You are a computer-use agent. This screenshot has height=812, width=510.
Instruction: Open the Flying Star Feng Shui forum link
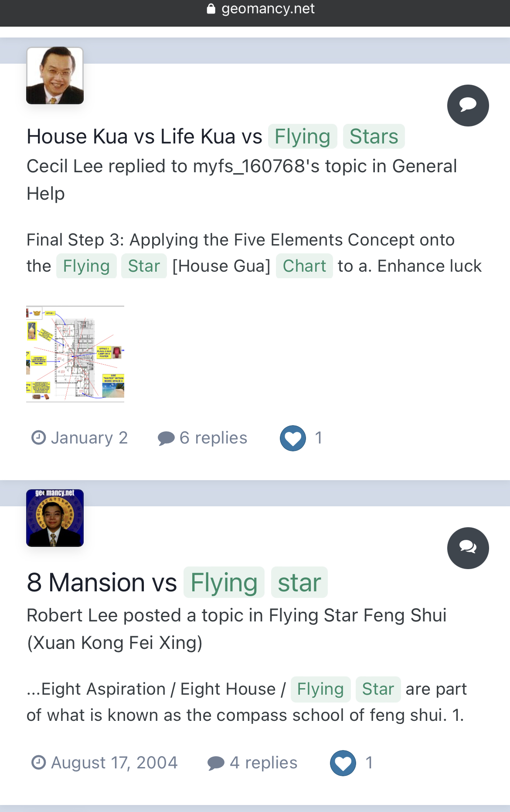(x=237, y=629)
